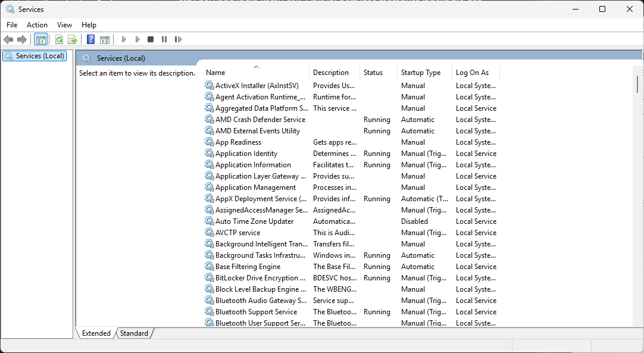This screenshot has height=353, width=644.
Task: Click 'Gets apps re...' description cell
Action: 334,142
